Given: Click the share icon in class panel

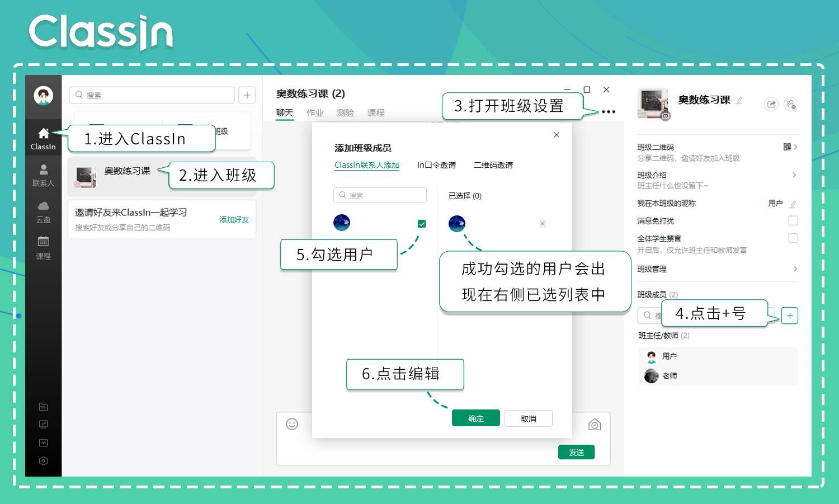Looking at the screenshot, I should tap(771, 104).
